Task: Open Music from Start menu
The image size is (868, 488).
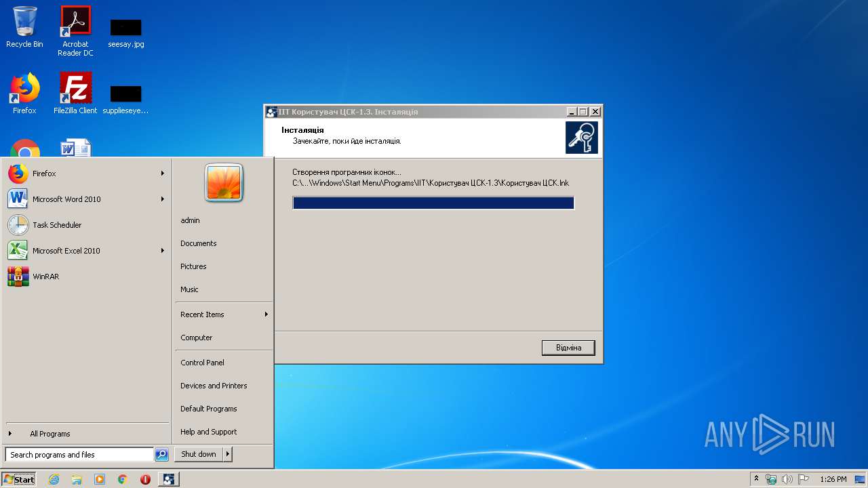Action: pos(189,289)
